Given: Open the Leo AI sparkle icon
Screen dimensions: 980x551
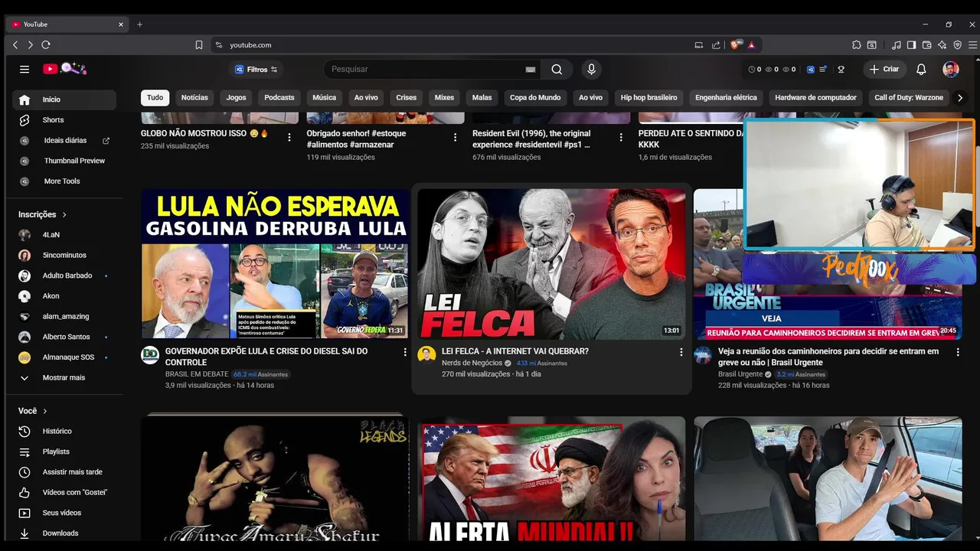Looking at the screenshot, I should point(942,45).
